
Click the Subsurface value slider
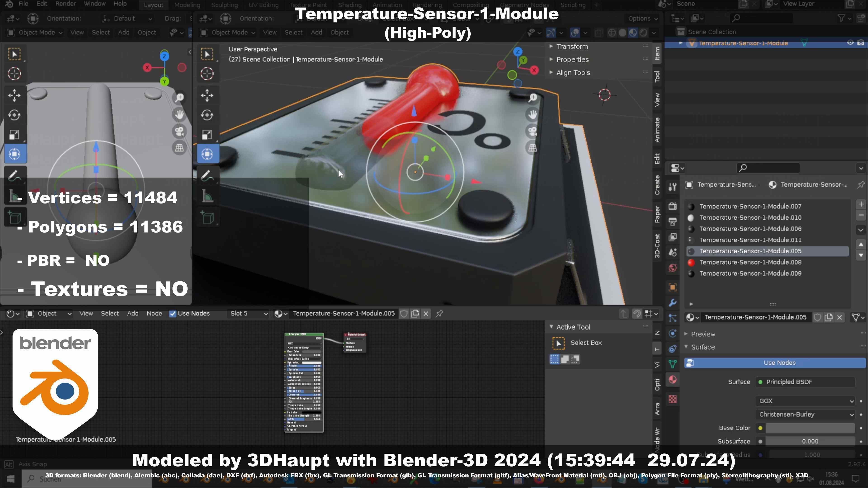pos(810,441)
